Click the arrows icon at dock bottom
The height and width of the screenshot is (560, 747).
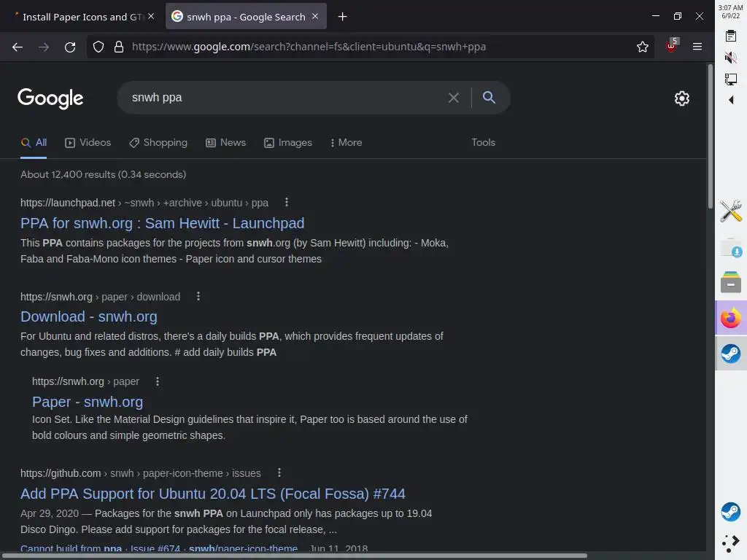731,543
